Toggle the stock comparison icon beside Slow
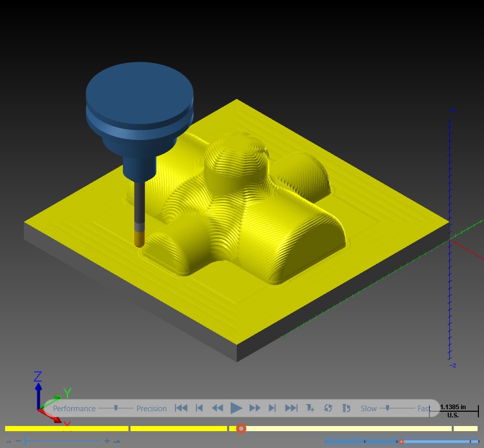This screenshot has width=484, height=448. coord(346,408)
